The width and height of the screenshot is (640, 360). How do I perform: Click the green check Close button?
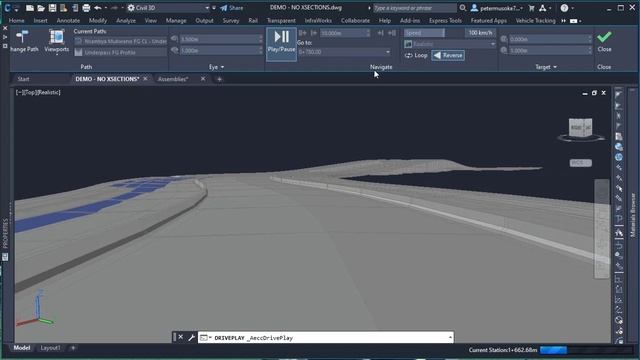[604, 41]
